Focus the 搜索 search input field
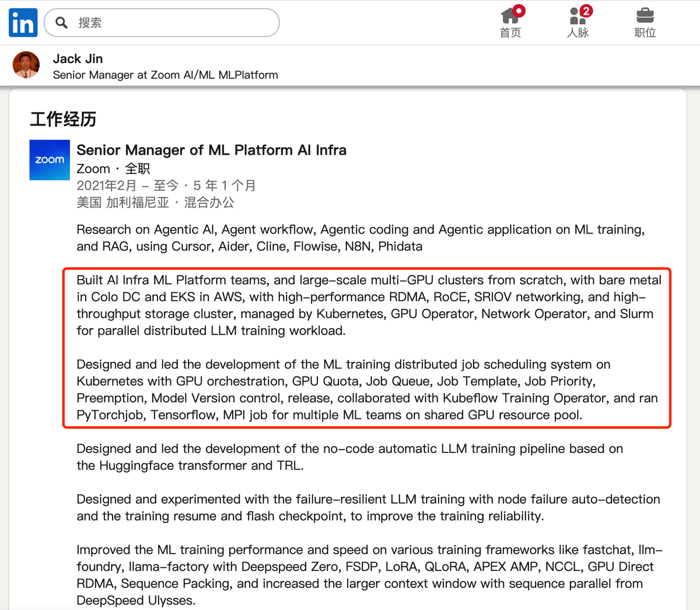Viewport: 700px width, 610px height. click(175, 23)
